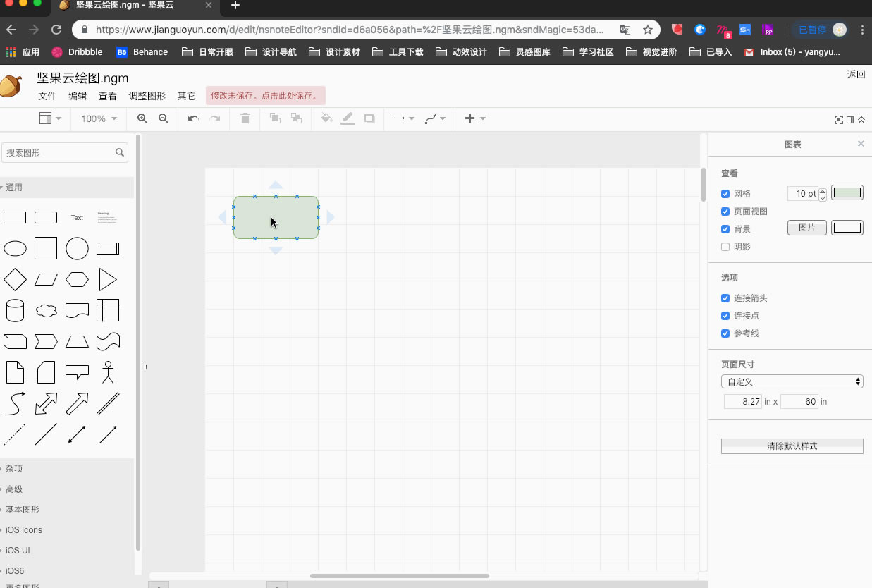Click the fill color bucket icon
The height and width of the screenshot is (588, 872).
(326, 118)
